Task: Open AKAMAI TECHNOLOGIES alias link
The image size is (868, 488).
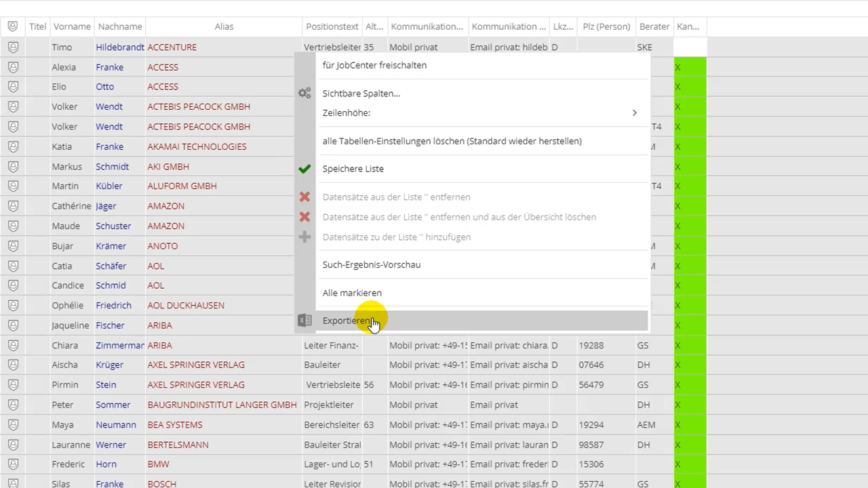Action: tap(197, 146)
